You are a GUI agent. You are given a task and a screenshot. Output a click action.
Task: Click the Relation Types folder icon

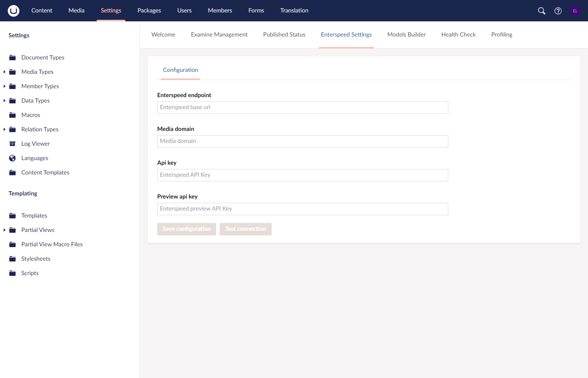click(12, 129)
